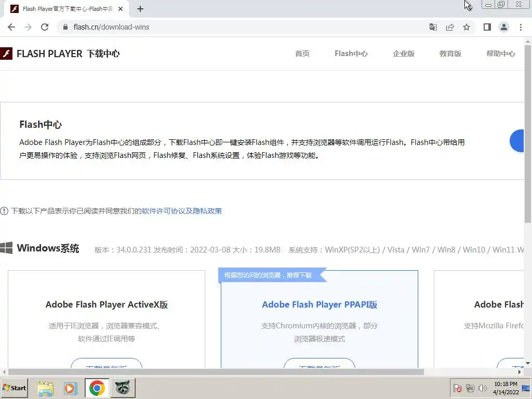Viewport: 532px width, 399px height.
Task: Click the scroll up arrow of vertical scrollbar
Action: 528,41
